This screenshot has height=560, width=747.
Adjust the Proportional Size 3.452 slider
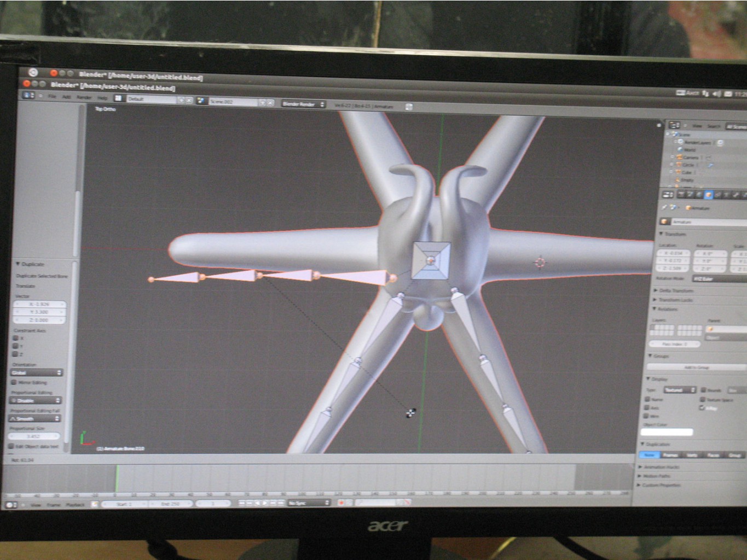coord(33,436)
